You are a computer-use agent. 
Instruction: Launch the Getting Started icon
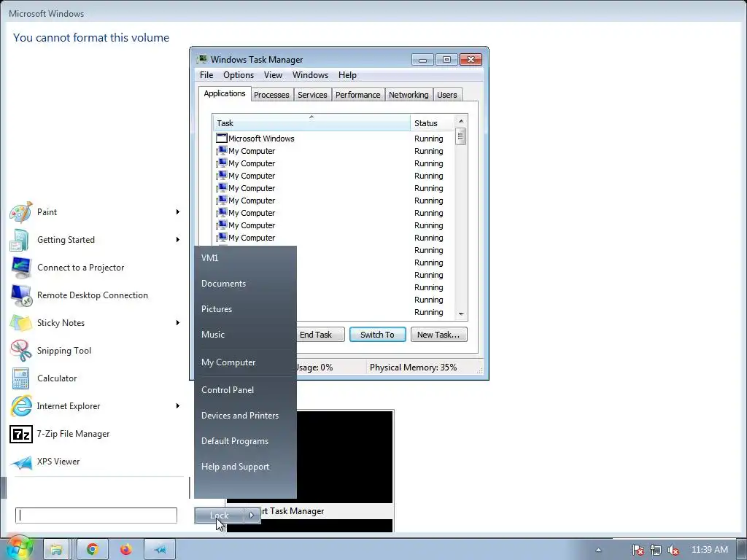point(21,240)
